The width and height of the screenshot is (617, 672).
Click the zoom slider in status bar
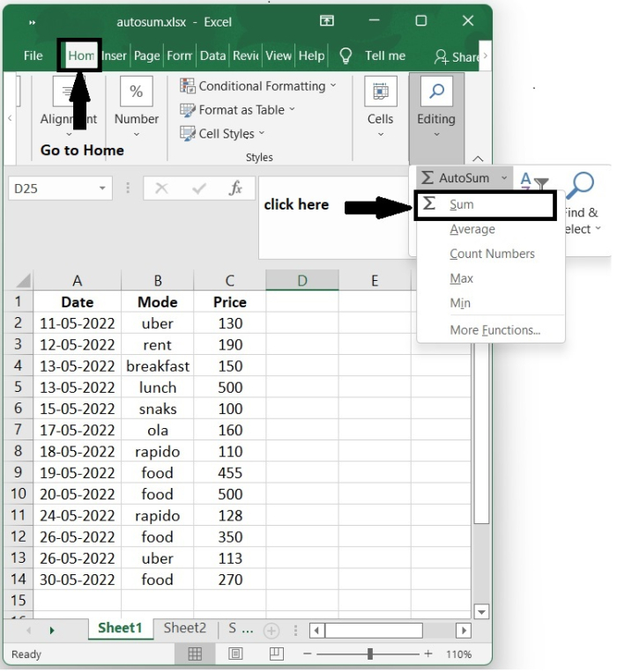point(370,654)
